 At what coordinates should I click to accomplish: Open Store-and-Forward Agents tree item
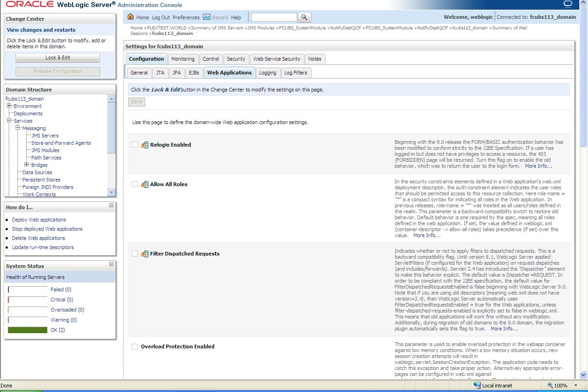61,143
